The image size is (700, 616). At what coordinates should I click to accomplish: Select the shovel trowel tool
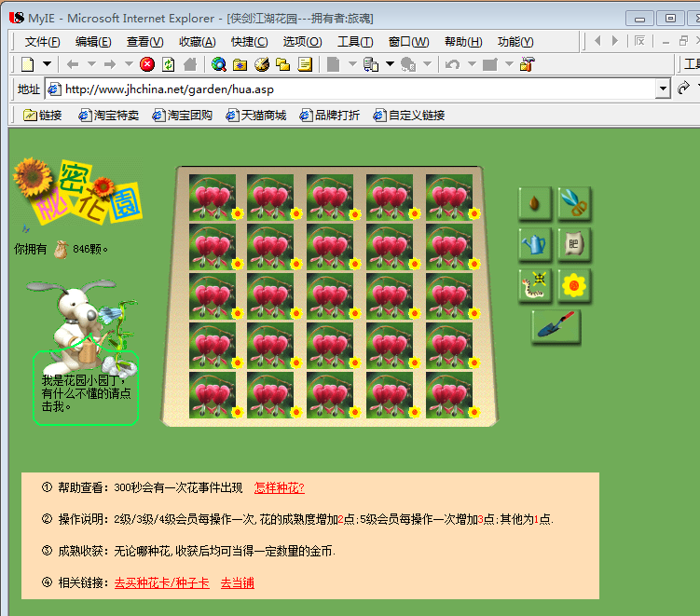pos(556,326)
